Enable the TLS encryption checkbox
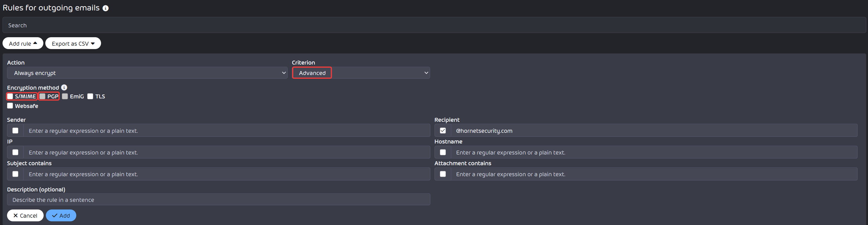The image size is (868, 225). pyautogui.click(x=90, y=96)
